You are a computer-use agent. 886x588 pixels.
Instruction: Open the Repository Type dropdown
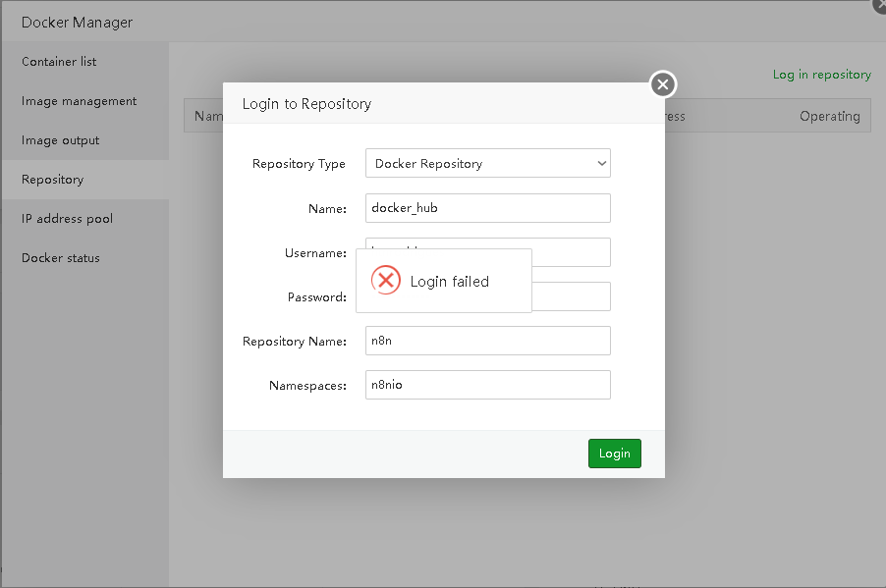pyautogui.click(x=487, y=163)
